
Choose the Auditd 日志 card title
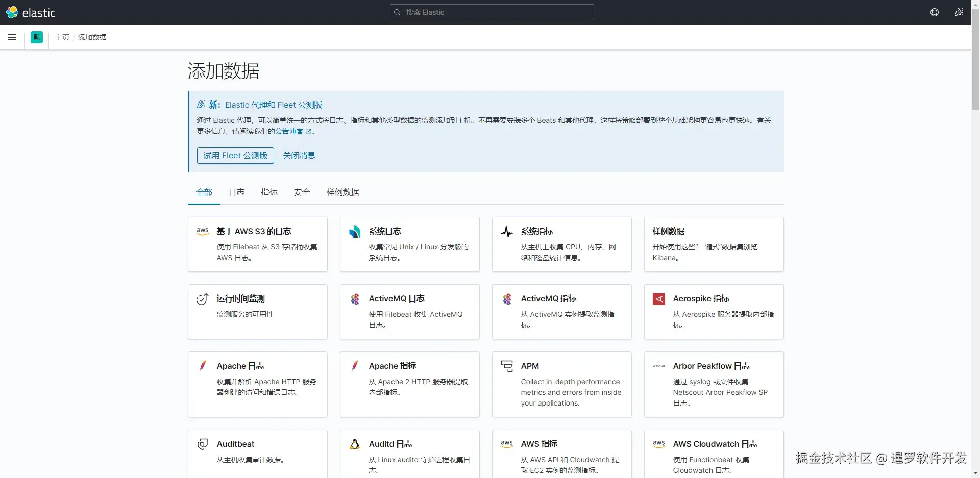click(390, 444)
